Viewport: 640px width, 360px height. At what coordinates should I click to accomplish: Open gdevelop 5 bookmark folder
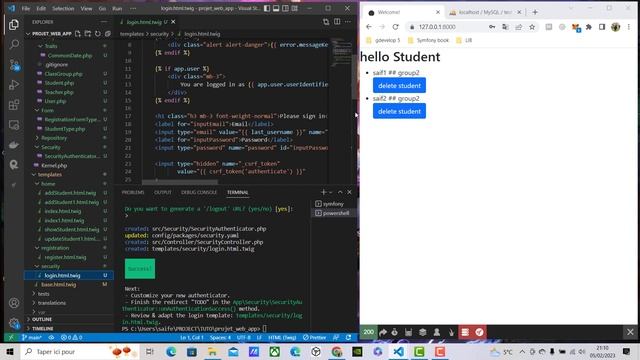click(x=383, y=40)
